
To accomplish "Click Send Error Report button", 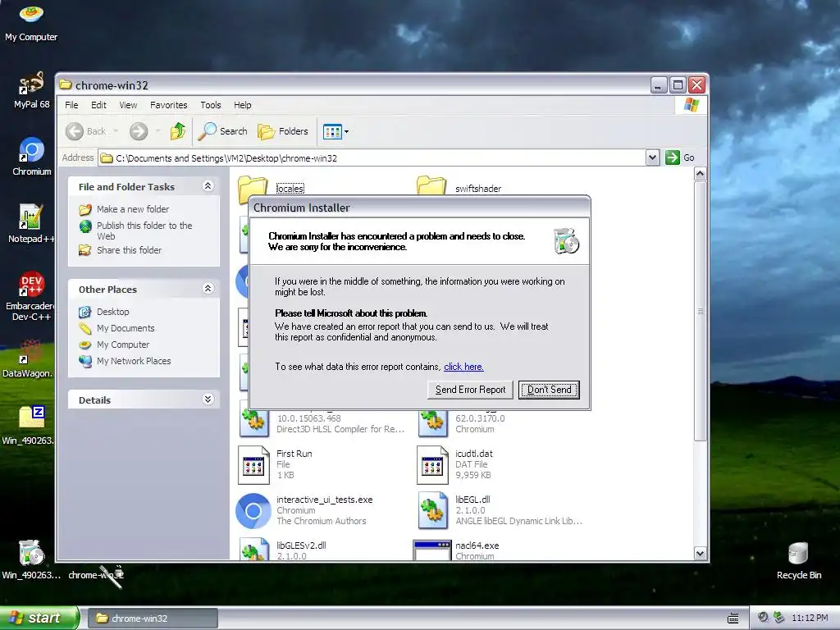I will 470,390.
